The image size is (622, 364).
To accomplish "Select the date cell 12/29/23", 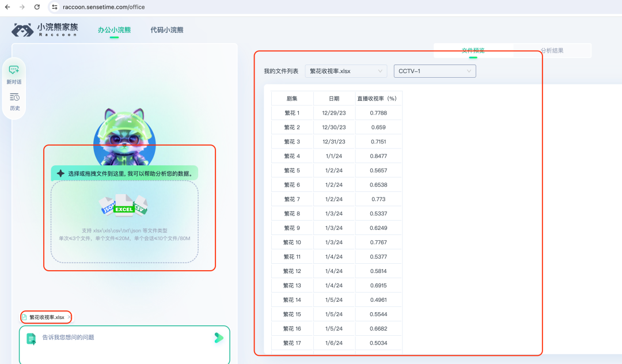I will [334, 113].
